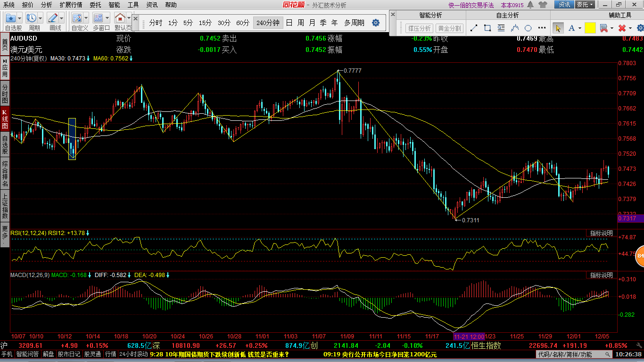Click the 资讯 button in title bar
Screen dimensions: 644x362
click(564, 5)
